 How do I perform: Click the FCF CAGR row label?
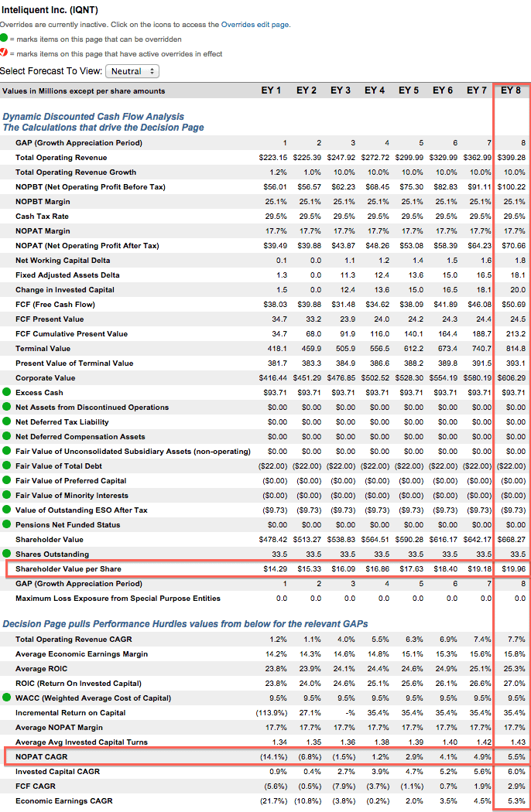[36, 786]
